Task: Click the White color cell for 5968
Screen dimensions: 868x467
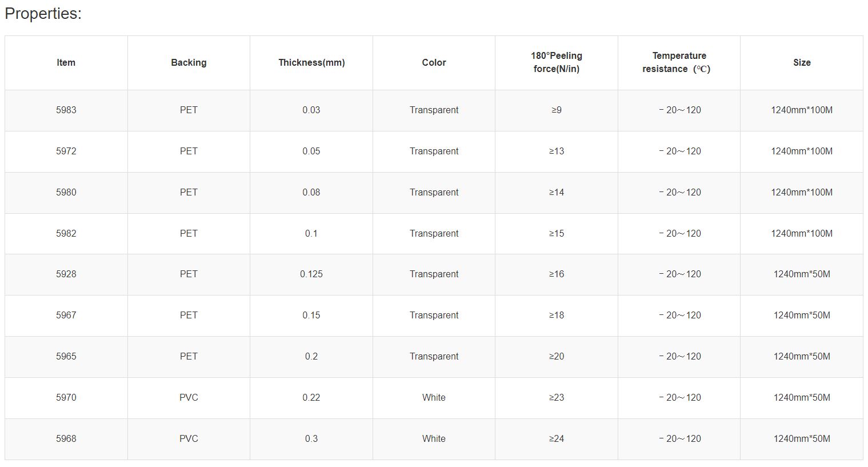Action: tap(434, 439)
